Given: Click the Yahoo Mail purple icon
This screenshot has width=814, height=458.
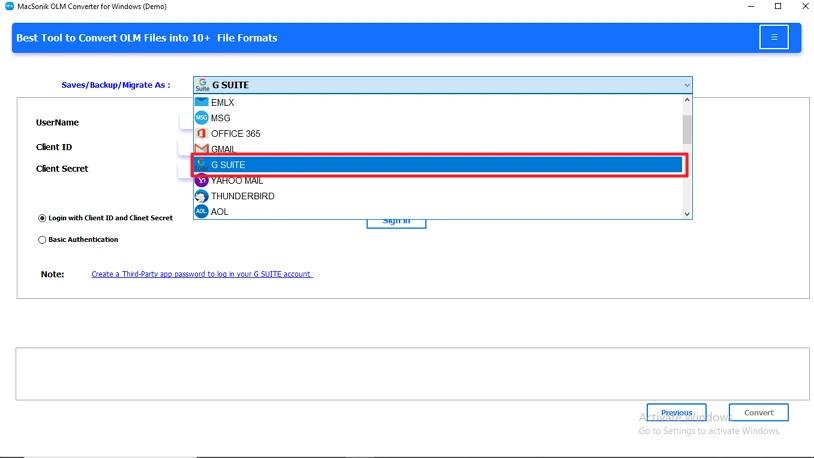Looking at the screenshot, I should pos(201,180).
